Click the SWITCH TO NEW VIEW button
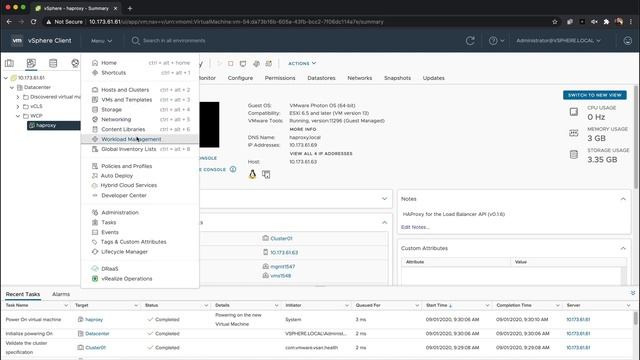640x360 pixels. 595,95
